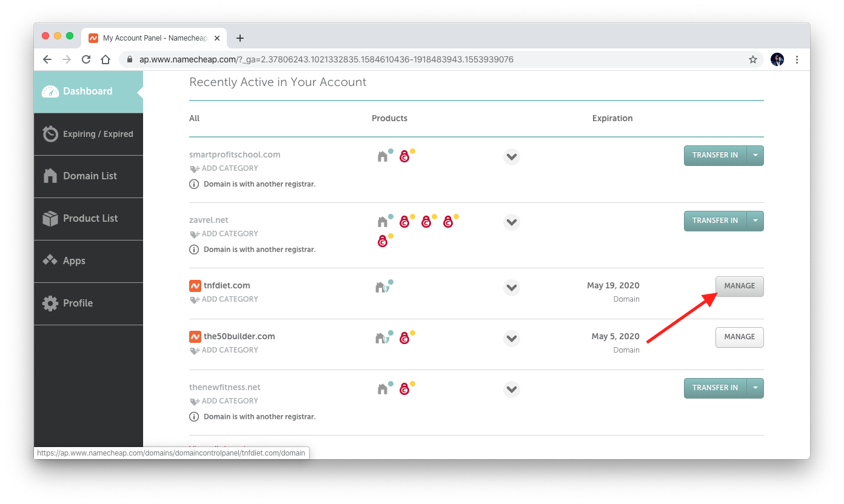Click the Expiration column header
The height and width of the screenshot is (504, 844).
(x=612, y=118)
